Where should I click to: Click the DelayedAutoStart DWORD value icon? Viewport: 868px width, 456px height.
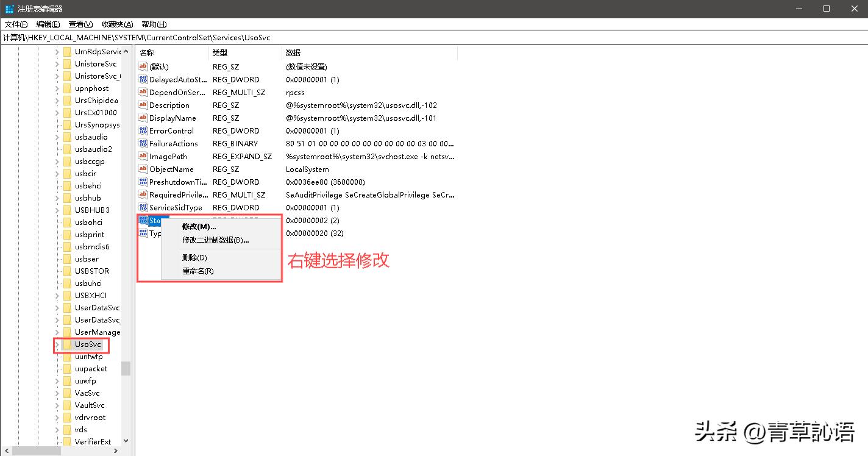143,80
